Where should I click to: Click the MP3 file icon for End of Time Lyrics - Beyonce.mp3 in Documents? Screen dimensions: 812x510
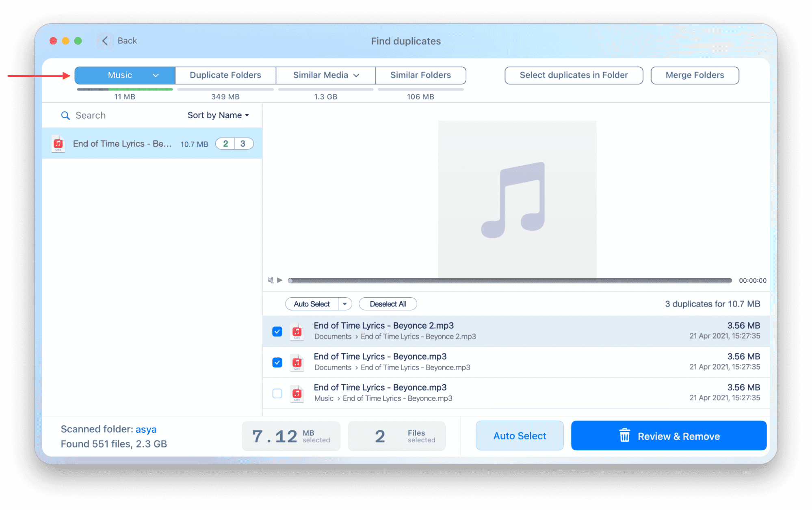pos(297,361)
